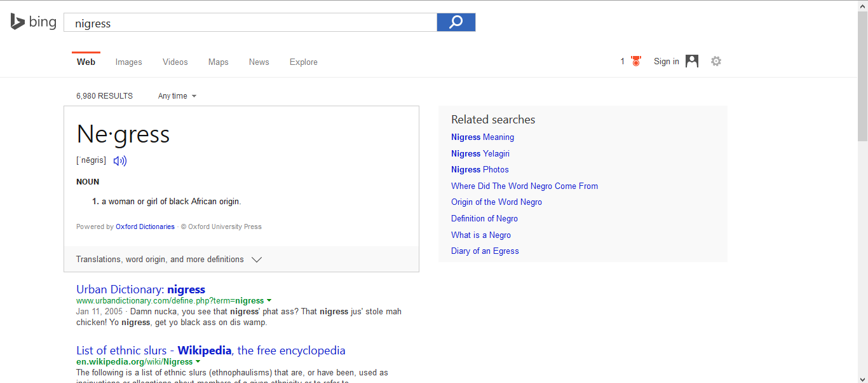Focus the search box containing nigress
The width and height of the screenshot is (868, 383).
(x=250, y=23)
